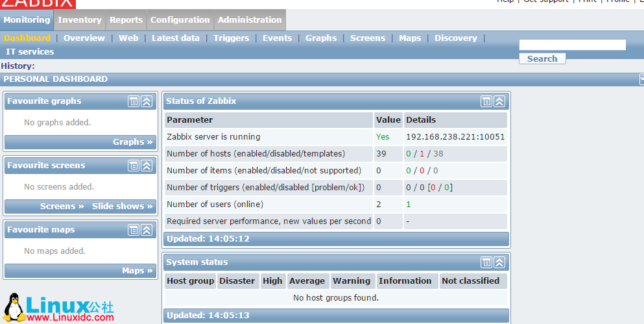The width and height of the screenshot is (644, 324).
Task: Collapse the Status of Zabbix widget
Action: pos(499,101)
